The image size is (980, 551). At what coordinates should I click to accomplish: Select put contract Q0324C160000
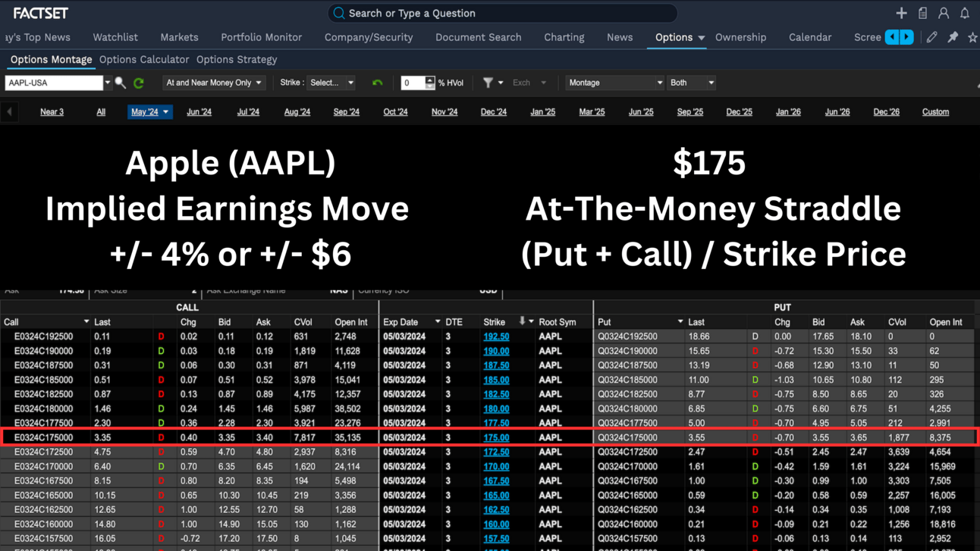coord(628,524)
